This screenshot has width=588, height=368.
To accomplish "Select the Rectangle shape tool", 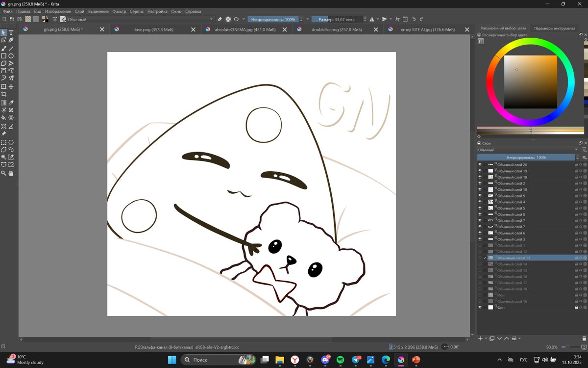I will coord(3,56).
